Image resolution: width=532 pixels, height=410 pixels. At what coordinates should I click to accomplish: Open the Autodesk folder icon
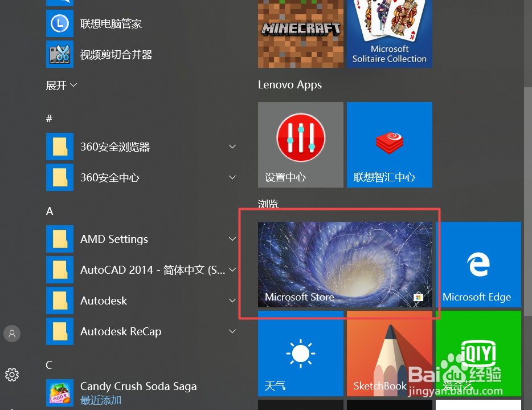(60, 301)
